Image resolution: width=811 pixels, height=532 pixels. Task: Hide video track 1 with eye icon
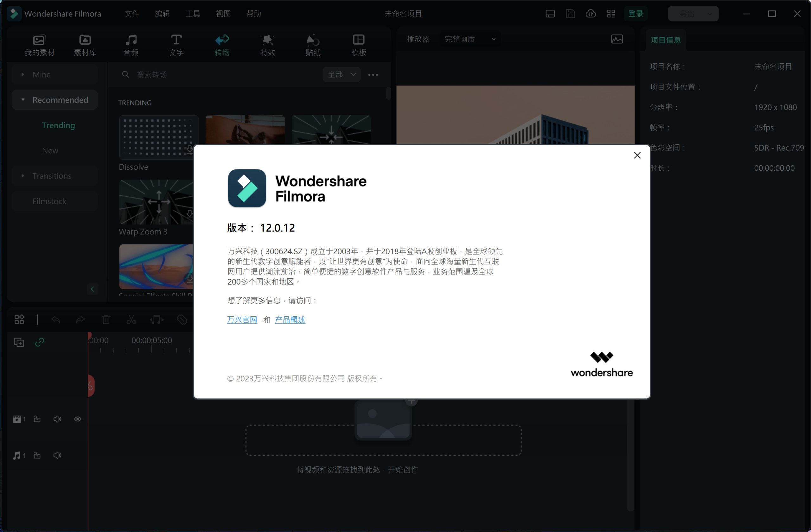click(78, 419)
